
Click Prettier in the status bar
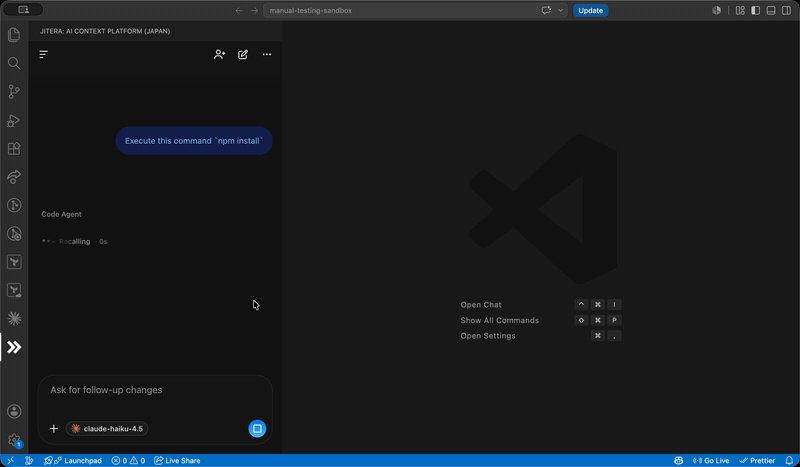pos(757,460)
